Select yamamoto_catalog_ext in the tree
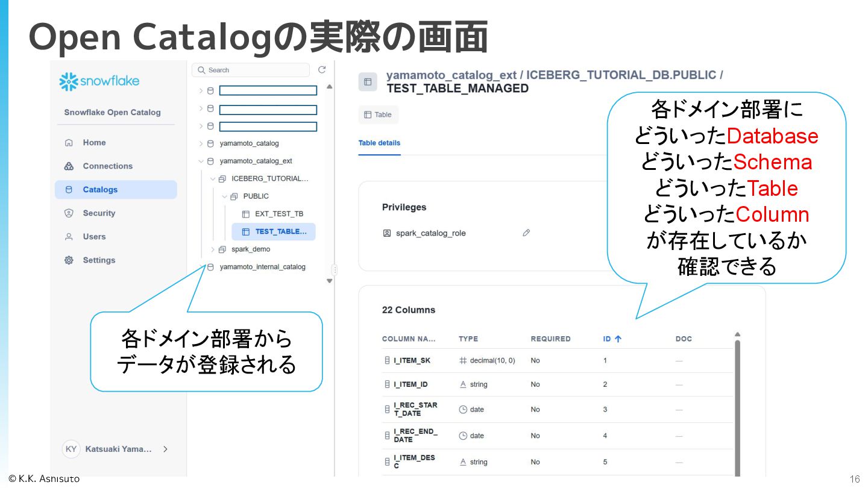Viewport: 868px width, 488px height. pyautogui.click(x=256, y=161)
